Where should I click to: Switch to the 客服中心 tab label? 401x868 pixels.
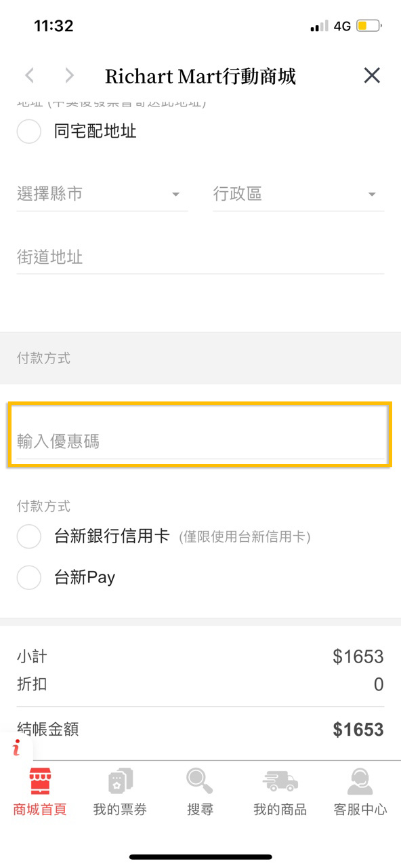tap(360, 810)
